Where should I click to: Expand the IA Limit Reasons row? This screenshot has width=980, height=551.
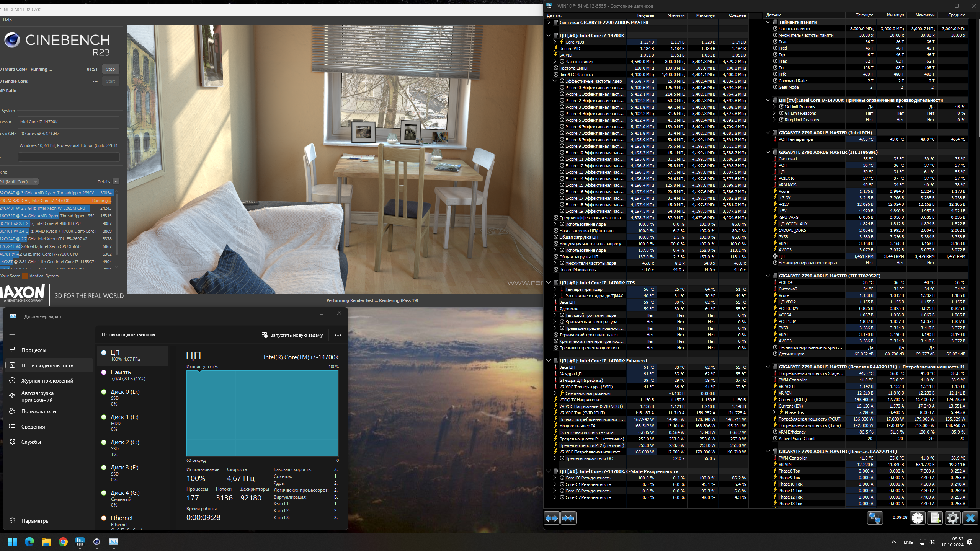pyautogui.click(x=774, y=107)
